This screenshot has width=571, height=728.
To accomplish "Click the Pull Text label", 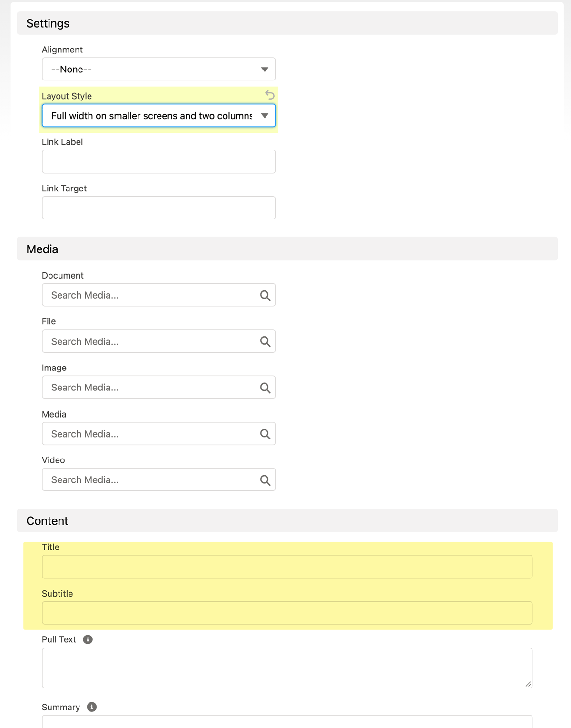I will tap(59, 639).
